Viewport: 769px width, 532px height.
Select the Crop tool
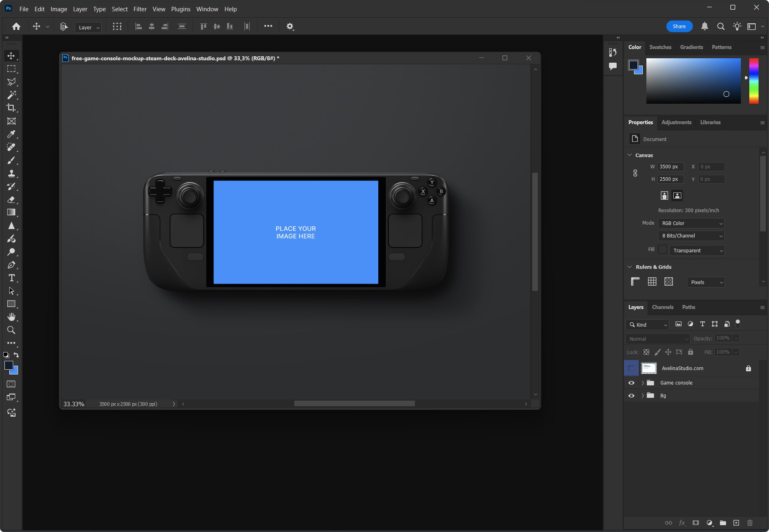[x=11, y=108]
